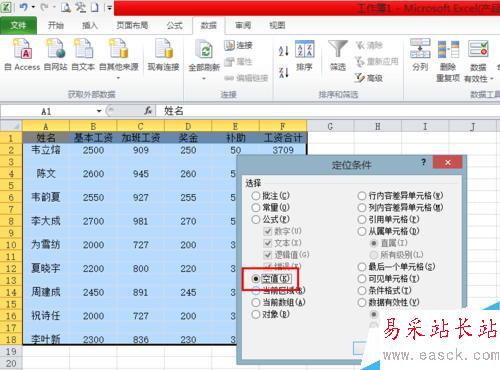The height and width of the screenshot is (370, 500).
Task: Switch to the 审阅 ribbon tab
Action: tap(243, 25)
